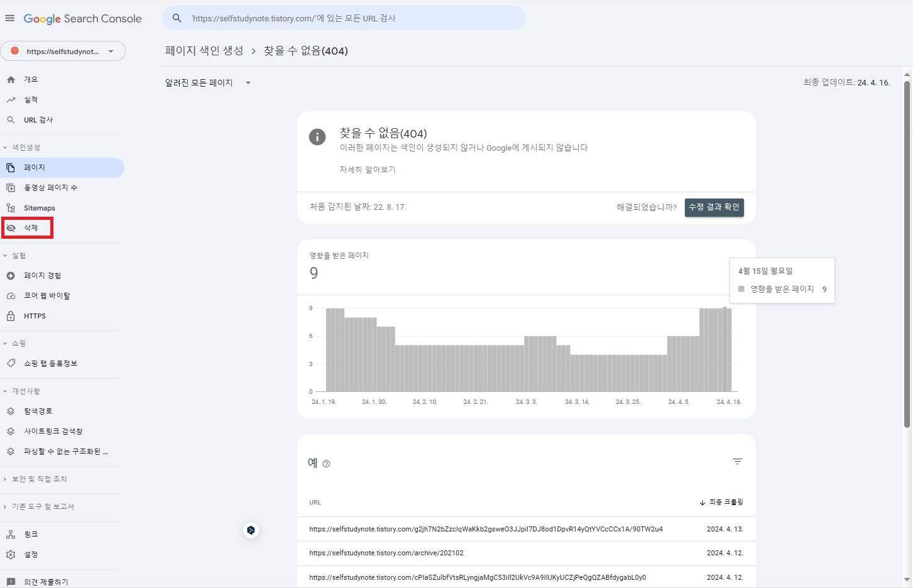Image resolution: width=913 pixels, height=588 pixels.
Task: Click the 수정 결과 확인 button
Action: (714, 207)
